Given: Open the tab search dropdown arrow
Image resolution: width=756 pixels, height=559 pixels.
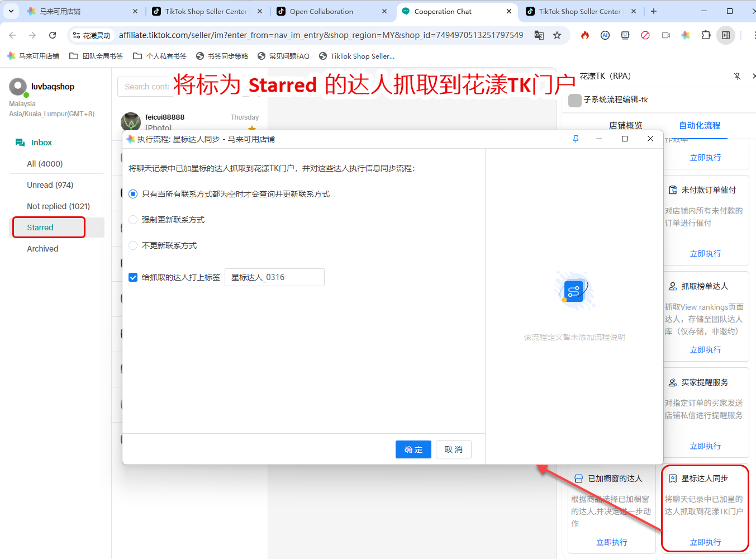Looking at the screenshot, I should [11, 11].
